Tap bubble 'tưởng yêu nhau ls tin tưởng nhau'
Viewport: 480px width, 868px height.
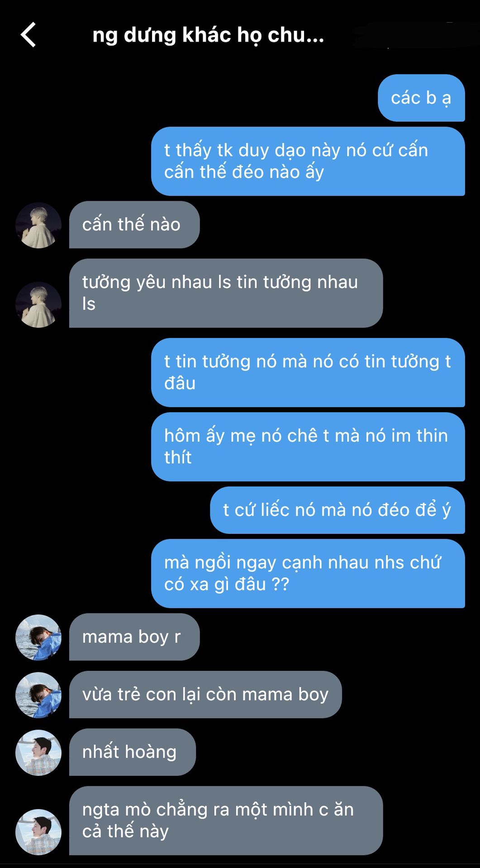pyautogui.click(x=226, y=293)
